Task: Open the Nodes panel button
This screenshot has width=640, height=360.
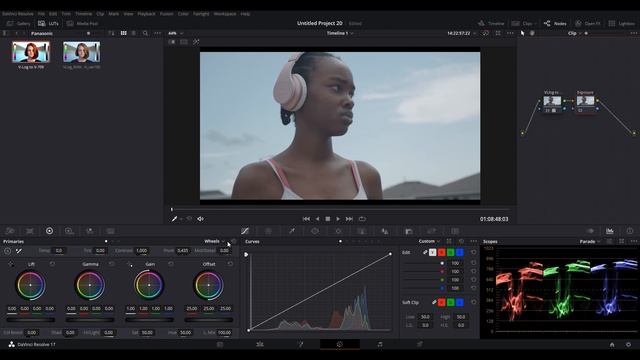Action: pyautogui.click(x=555, y=24)
